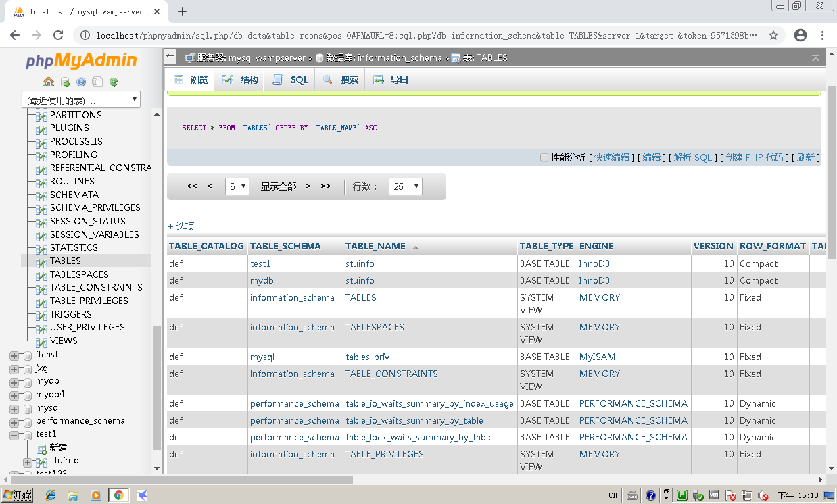The height and width of the screenshot is (504, 837).
Task: Go to last page with >> button
Action: tap(326, 186)
